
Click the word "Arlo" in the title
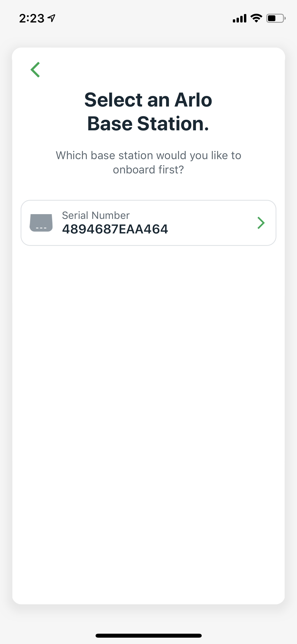coord(193,100)
